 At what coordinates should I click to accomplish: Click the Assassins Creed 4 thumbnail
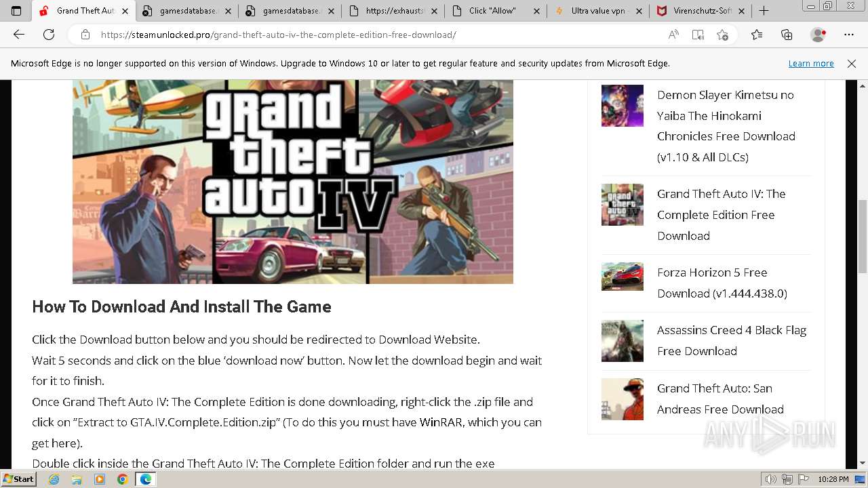pos(623,341)
